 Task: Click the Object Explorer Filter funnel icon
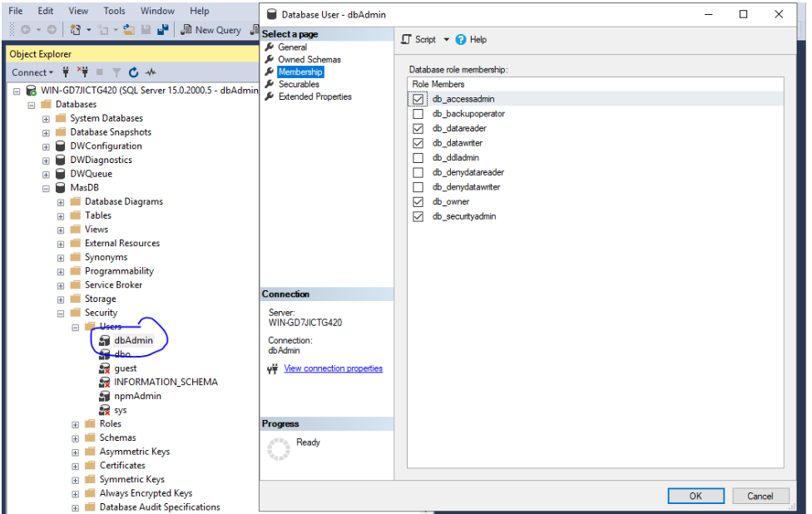point(116,72)
